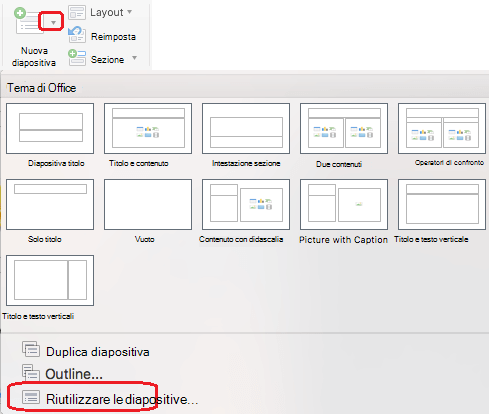
Task: Click the Titolo e contenuto caption text
Action: [139, 163]
